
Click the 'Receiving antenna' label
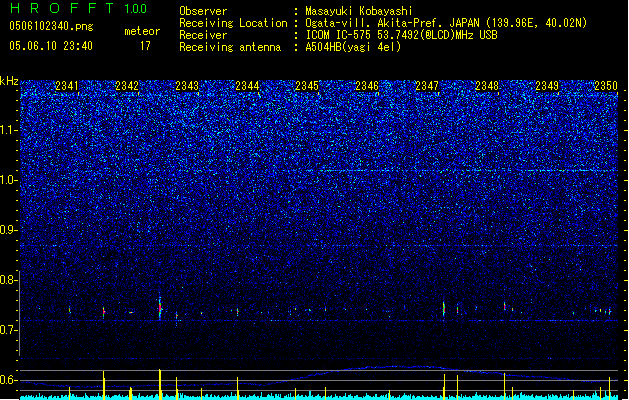click(x=230, y=47)
